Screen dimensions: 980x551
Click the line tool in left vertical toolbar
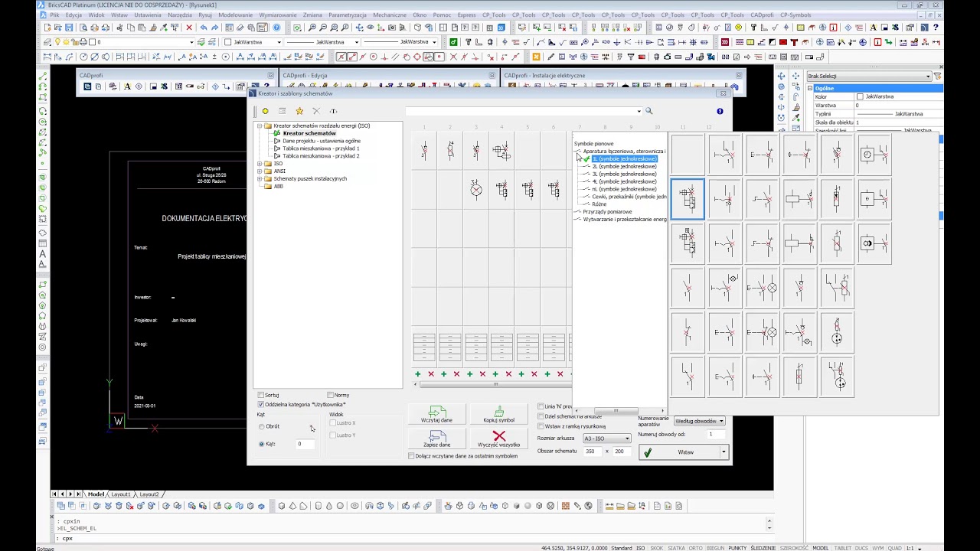click(43, 76)
